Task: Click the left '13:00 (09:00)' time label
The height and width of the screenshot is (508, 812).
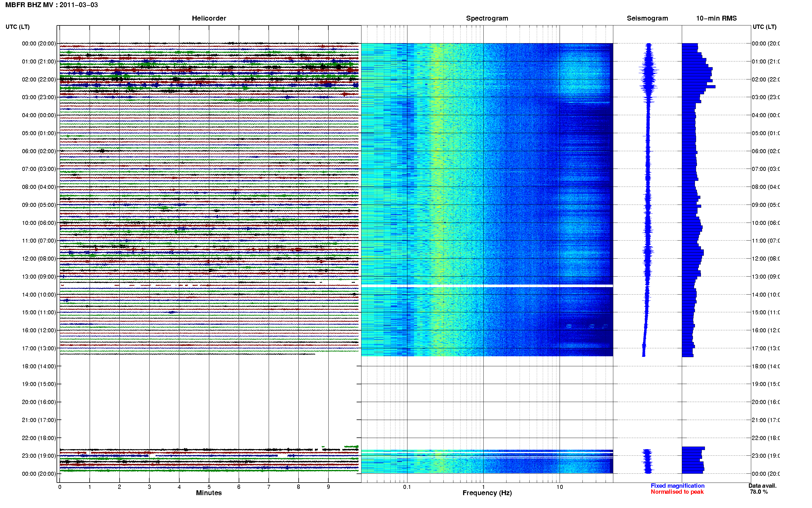Action: tap(39, 277)
